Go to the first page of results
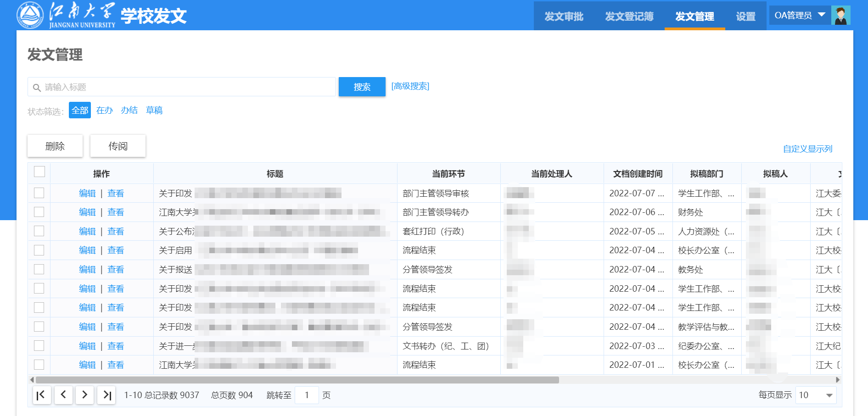 tap(41, 395)
